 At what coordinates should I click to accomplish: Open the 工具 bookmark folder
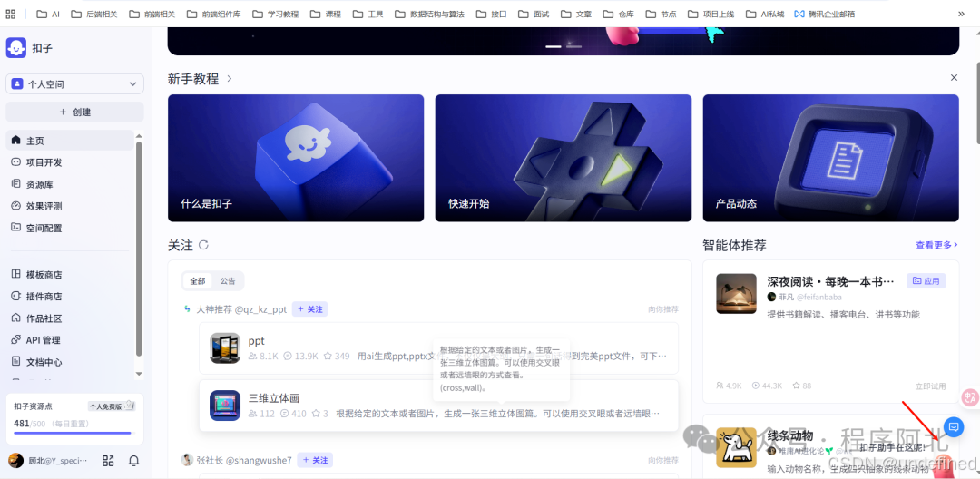tap(368, 14)
